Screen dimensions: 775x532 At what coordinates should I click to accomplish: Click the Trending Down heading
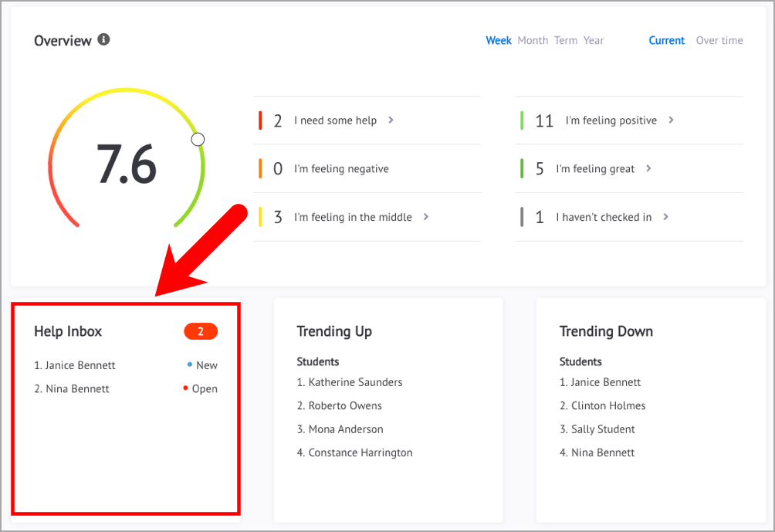606,331
